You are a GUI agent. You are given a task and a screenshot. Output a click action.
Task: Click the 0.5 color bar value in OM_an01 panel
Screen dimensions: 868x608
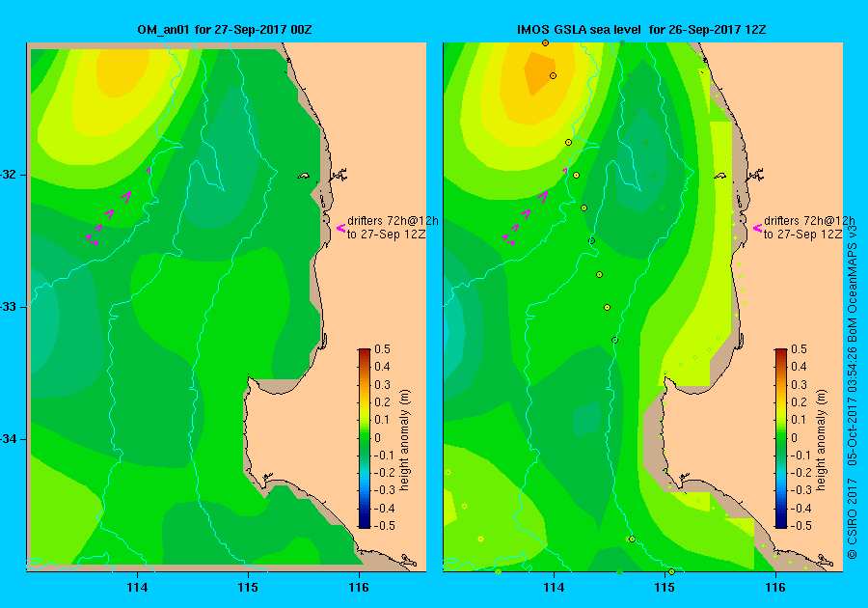(383, 349)
